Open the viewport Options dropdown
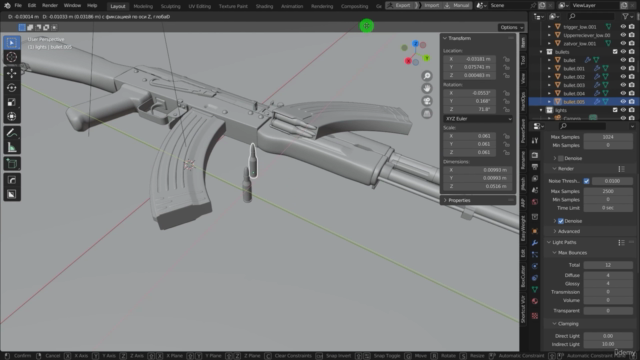This screenshot has height=360, width=640. pos(511,27)
